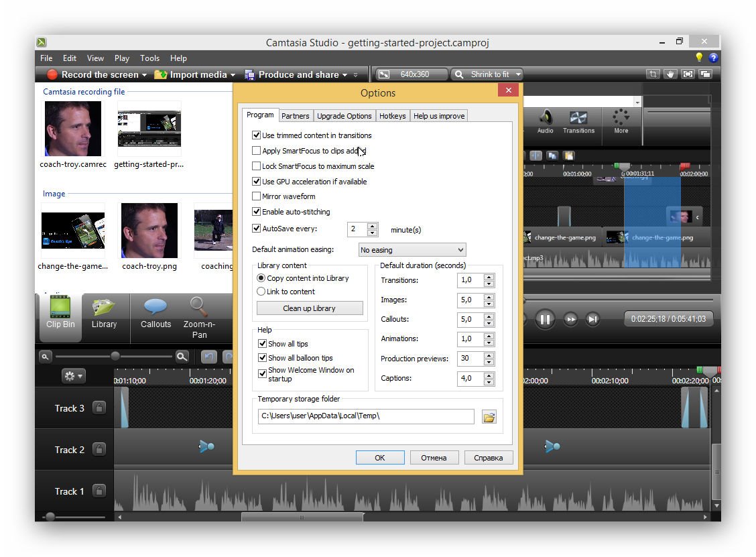Image resolution: width=756 pixels, height=557 pixels.
Task: Enable Mirror waveform option
Action: [x=257, y=196]
